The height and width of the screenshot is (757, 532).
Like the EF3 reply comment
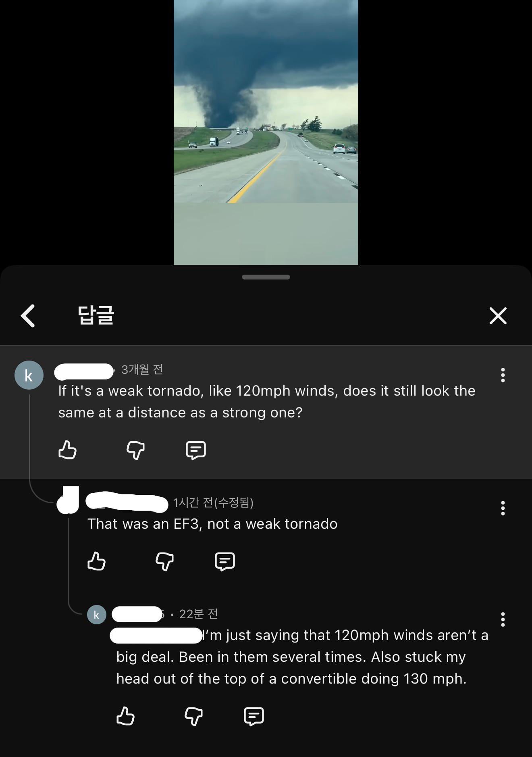(x=96, y=561)
